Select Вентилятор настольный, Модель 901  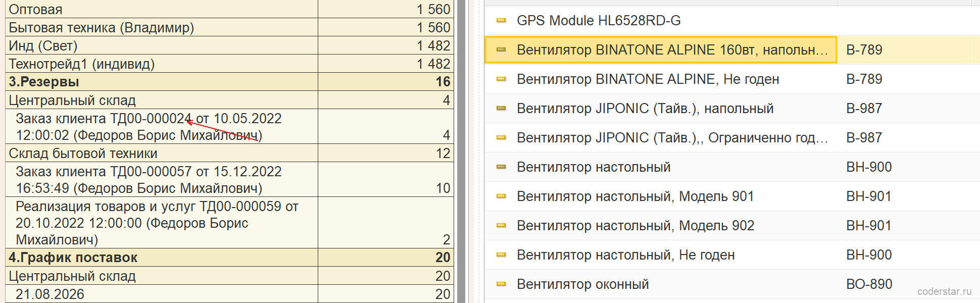(635, 196)
